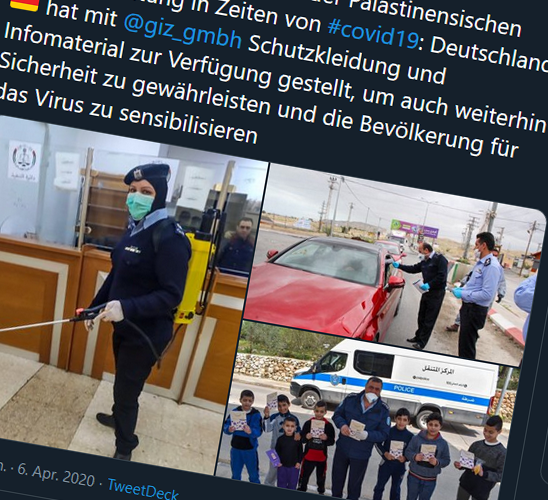Open the @giz_gmbh mention link
Screen dimensions: 548x500
182,32
